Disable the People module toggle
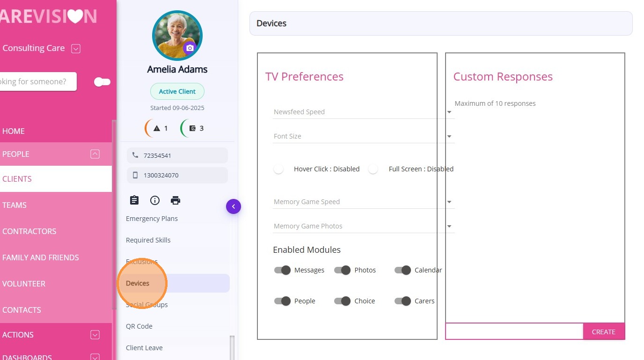 pos(283,301)
